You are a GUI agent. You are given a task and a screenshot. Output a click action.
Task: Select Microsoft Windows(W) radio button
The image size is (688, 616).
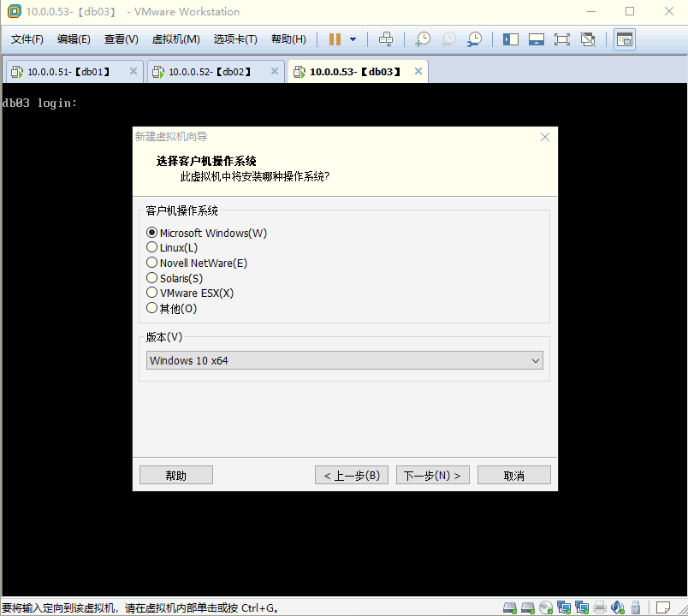click(151, 232)
